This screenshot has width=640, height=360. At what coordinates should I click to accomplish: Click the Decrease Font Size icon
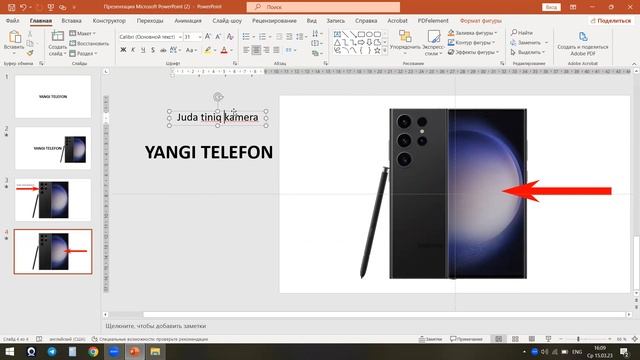218,37
